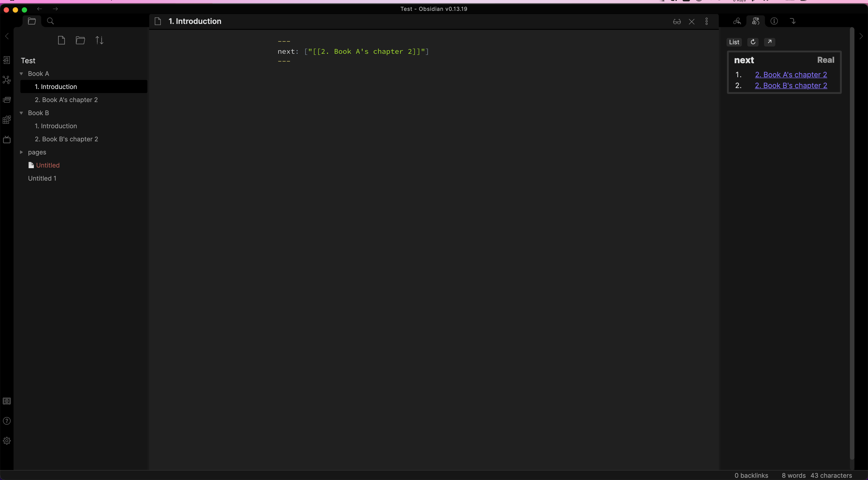Collapse the Book A folder
Image resolution: width=868 pixels, height=480 pixels.
pyautogui.click(x=21, y=73)
